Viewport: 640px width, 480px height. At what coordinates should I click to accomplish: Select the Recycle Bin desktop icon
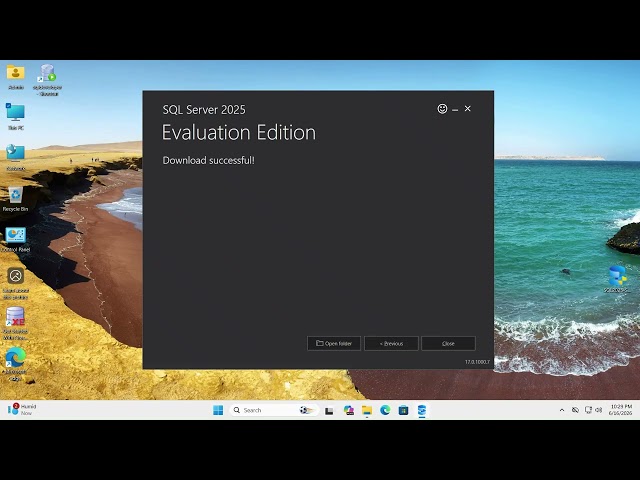[x=16, y=199]
